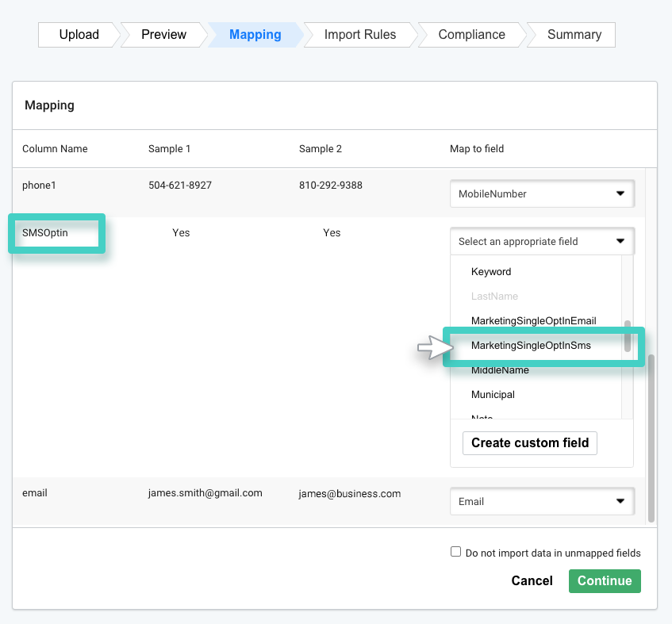672x624 pixels.
Task: Click the Create custom field button
Action: 529,442
